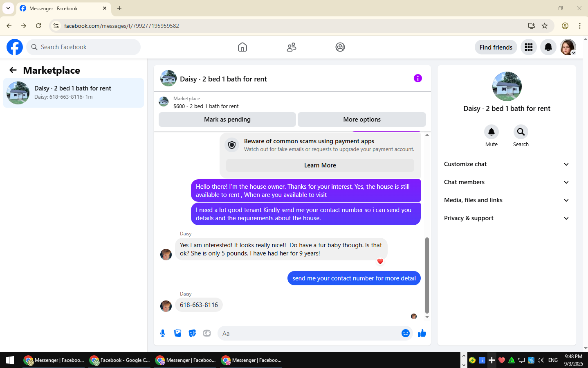Click the house thumbnail in chat header
The width and height of the screenshot is (588, 368).
(x=168, y=78)
